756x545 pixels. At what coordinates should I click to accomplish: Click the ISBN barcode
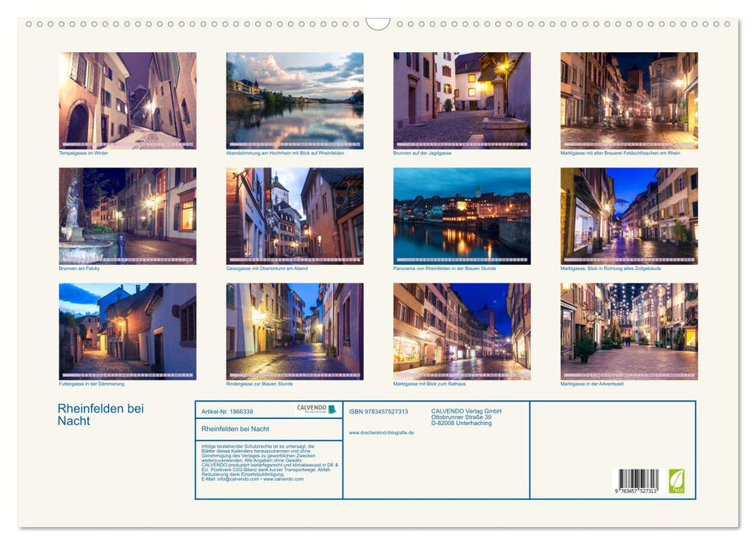(638, 480)
